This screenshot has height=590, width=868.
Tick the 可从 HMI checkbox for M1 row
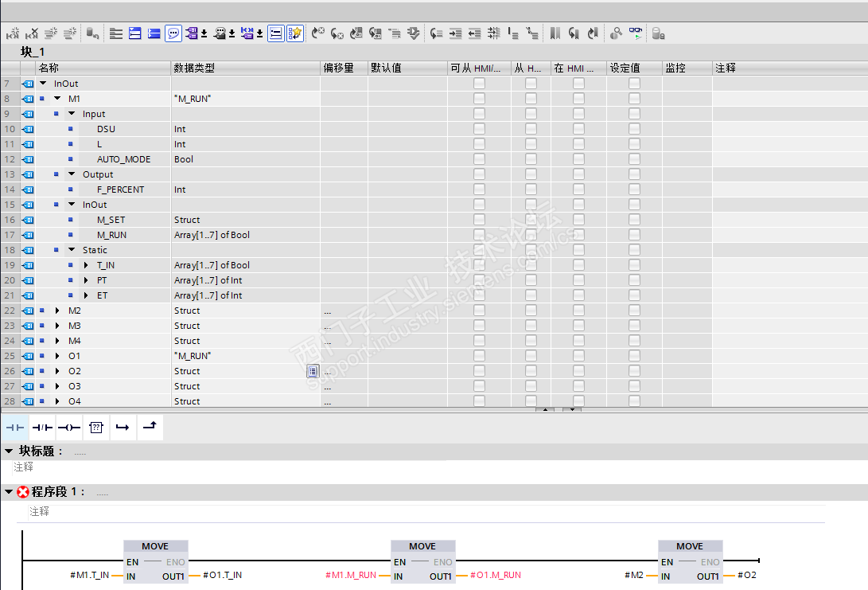[x=480, y=99]
